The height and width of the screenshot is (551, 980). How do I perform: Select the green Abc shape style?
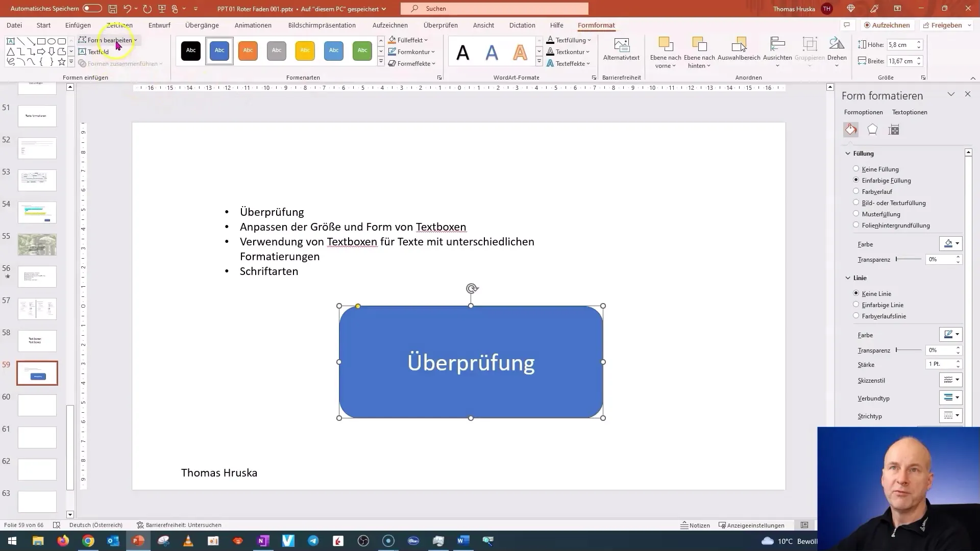click(362, 51)
